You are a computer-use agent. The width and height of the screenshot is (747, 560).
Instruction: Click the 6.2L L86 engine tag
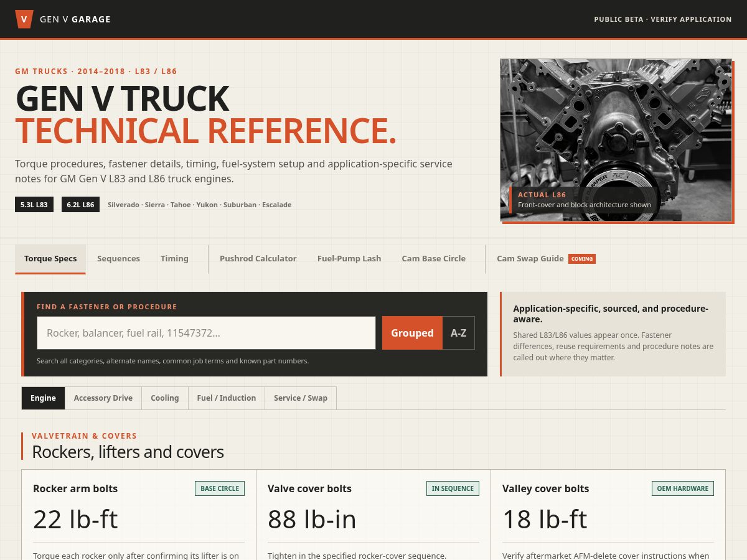click(80, 205)
